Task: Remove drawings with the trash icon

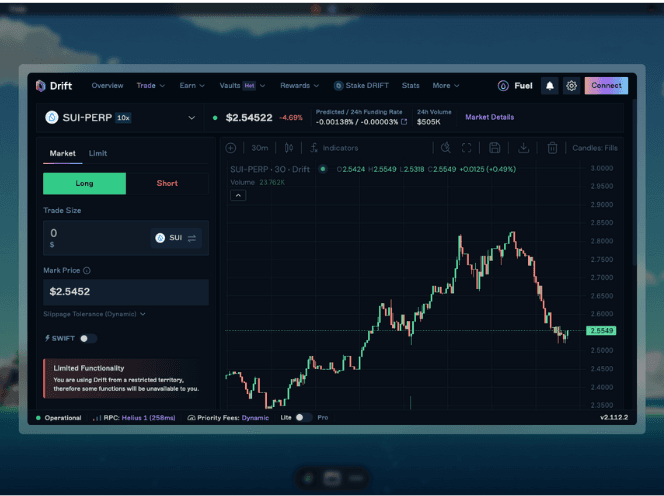Action: click(552, 148)
